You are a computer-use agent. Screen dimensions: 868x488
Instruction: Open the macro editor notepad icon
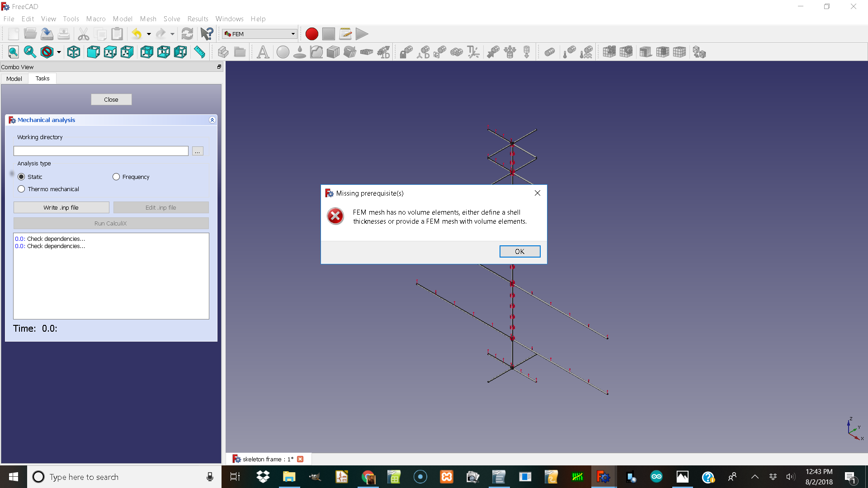click(x=345, y=34)
